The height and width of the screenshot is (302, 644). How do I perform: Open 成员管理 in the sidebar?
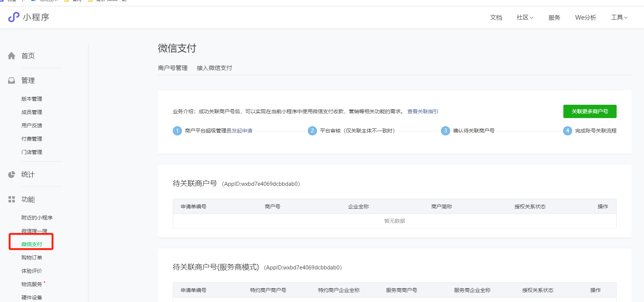click(x=32, y=112)
